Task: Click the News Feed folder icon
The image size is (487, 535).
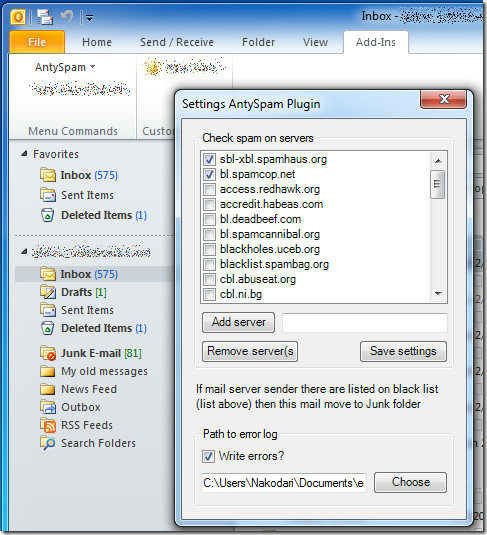Action: [x=48, y=389]
